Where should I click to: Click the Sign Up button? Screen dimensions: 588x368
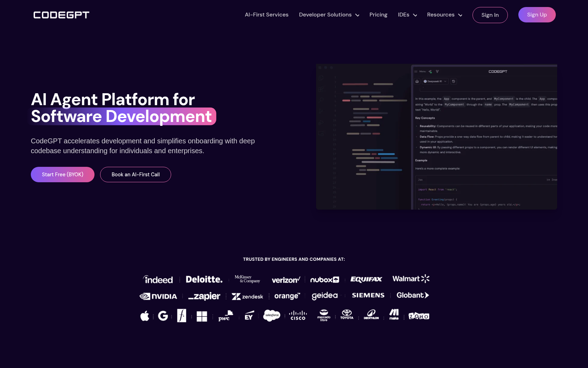[537, 15]
